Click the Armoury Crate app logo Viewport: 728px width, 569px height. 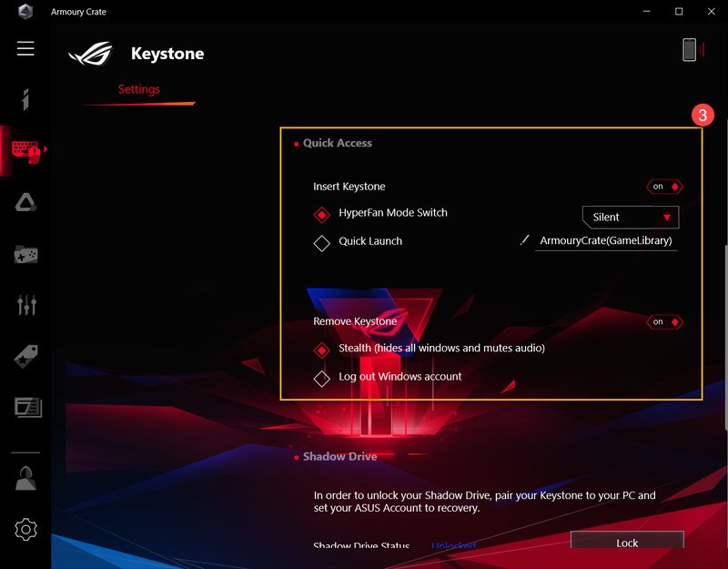[25, 11]
